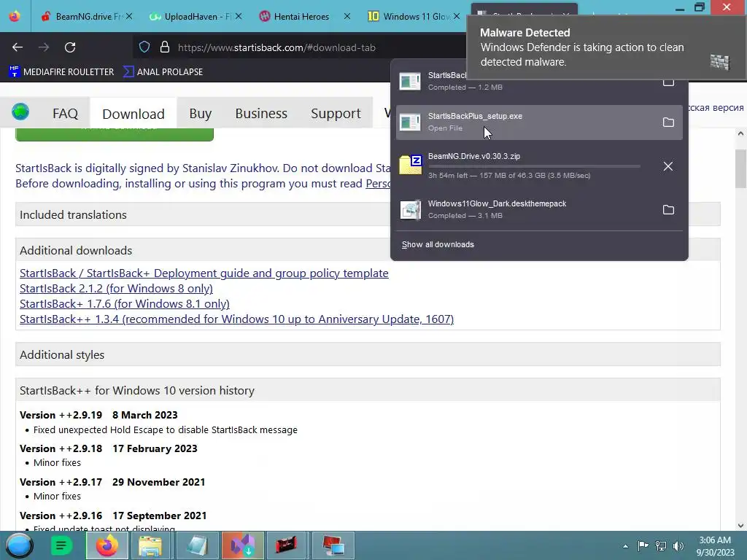Click scrollbar up arrow
This screenshot has height=560, width=747.
click(740, 134)
